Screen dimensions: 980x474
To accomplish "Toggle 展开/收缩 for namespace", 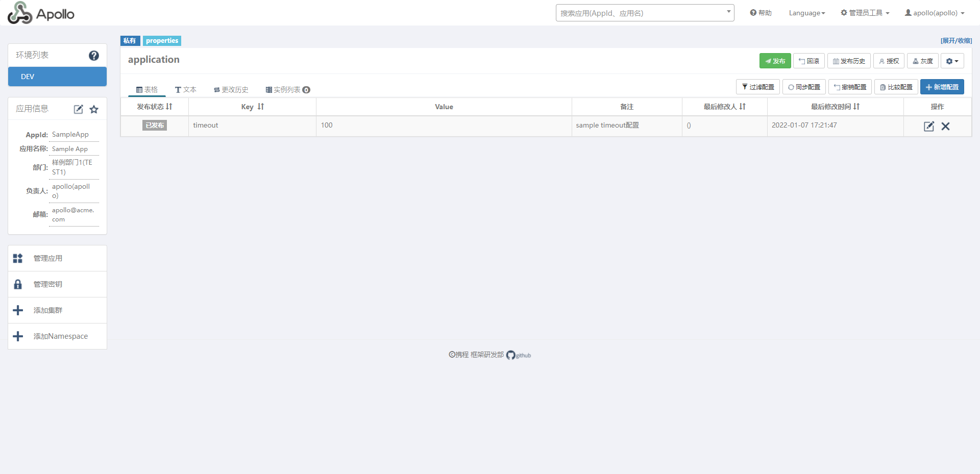I will pos(956,41).
